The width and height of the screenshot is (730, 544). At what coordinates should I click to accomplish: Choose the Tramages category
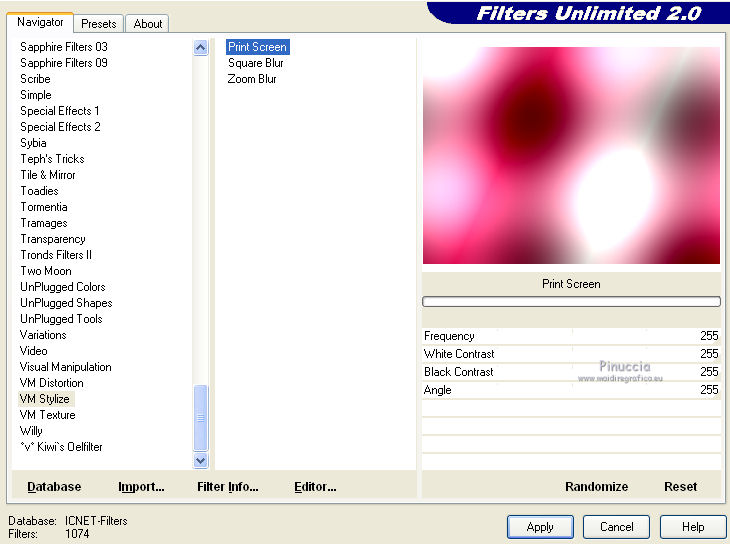tap(44, 223)
